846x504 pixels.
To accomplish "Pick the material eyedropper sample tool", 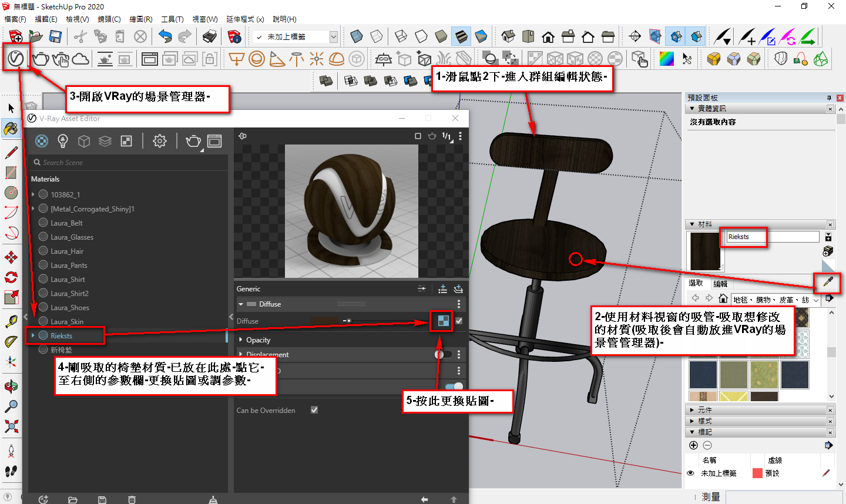I will tap(828, 282).
